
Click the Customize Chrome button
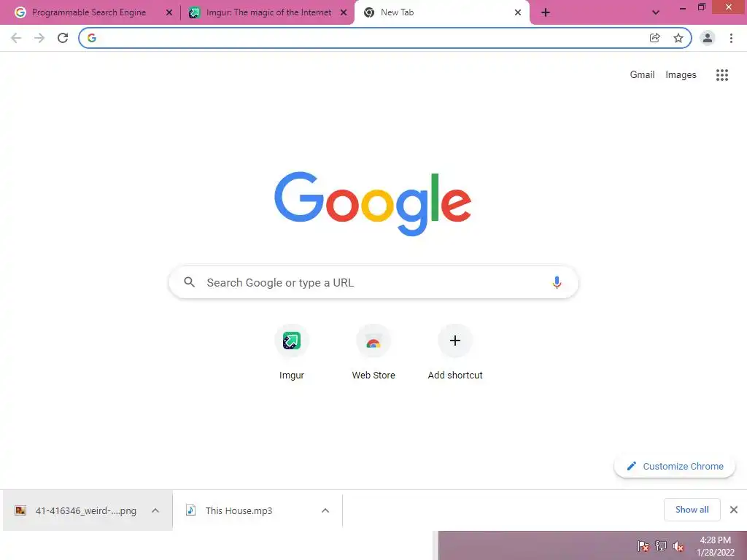pos(675,466)
